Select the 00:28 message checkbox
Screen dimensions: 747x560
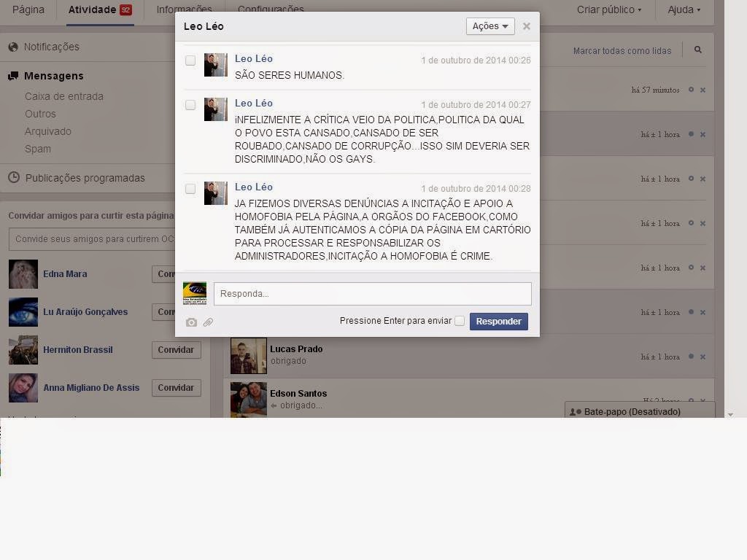pyautogui.click(x=190, y=189)
